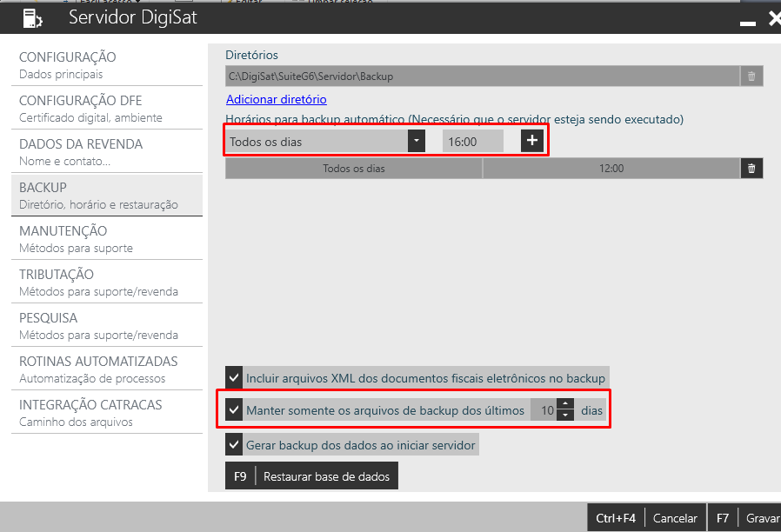
Task: Open the PESQUISA section
Action: pyautogui.click(x=107, y=325)
